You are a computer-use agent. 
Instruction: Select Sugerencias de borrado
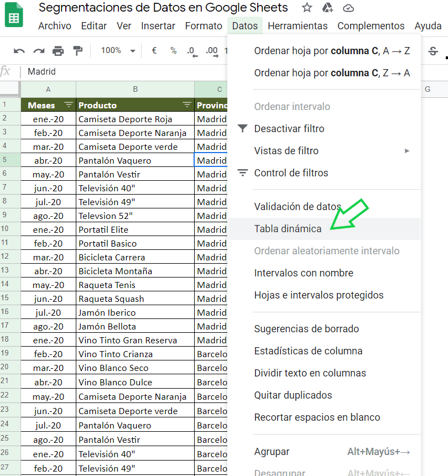pos(324,329)
